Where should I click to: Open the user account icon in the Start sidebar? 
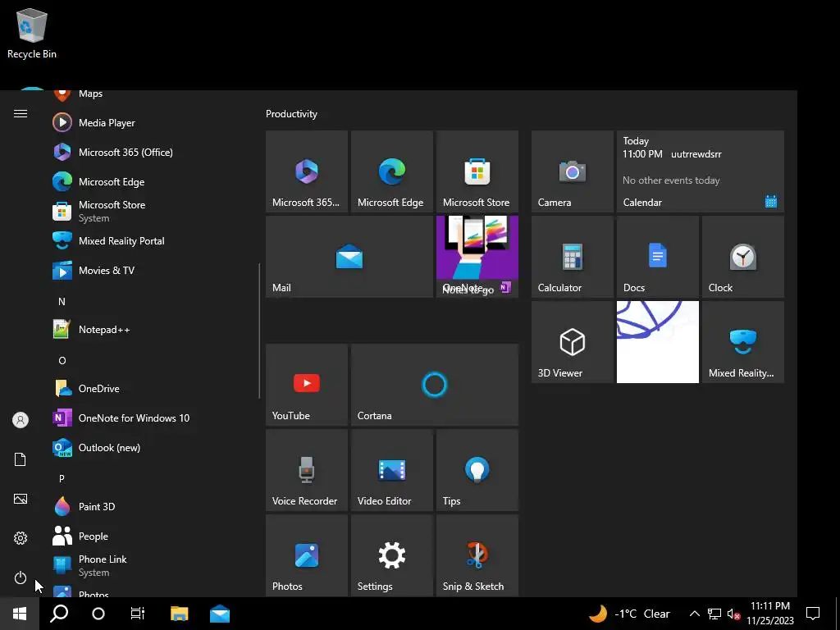coord(21,420)
